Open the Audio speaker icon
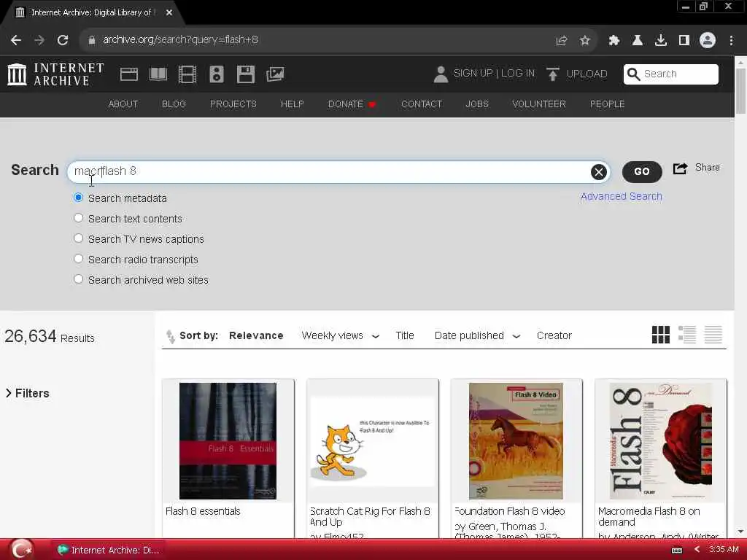 pyautogui.click(x=216, y=74)
